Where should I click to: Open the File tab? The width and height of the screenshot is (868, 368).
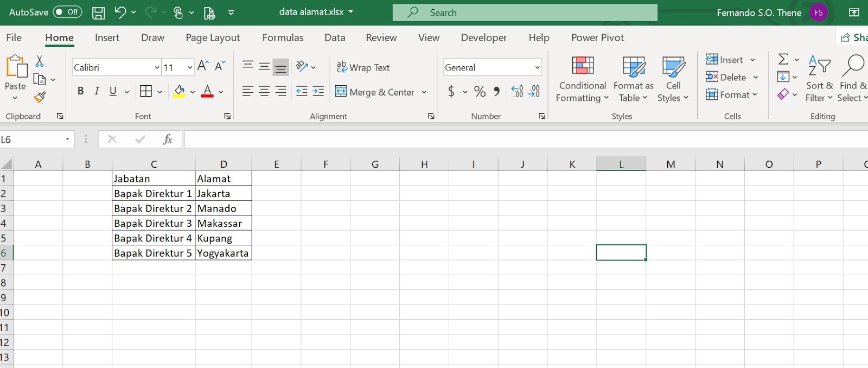pos(14,37)
